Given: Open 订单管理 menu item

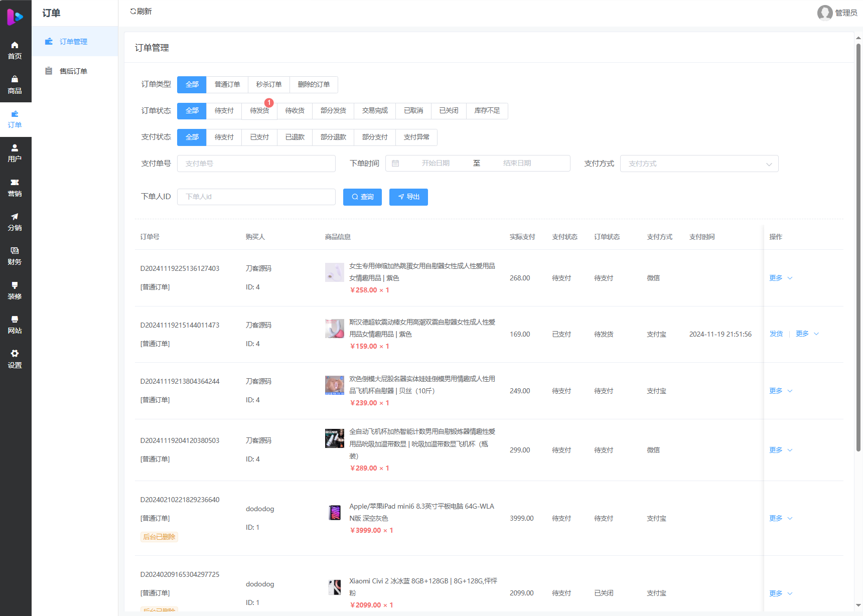Looking at the screenshot, I should (x=73, y=42).
